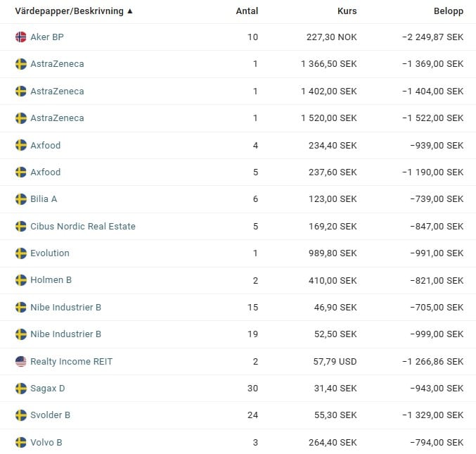This screenshot has height=454, width=476.
Task: Click the Norwegian flag icon beside Aker BP
Action: point(21,37)
